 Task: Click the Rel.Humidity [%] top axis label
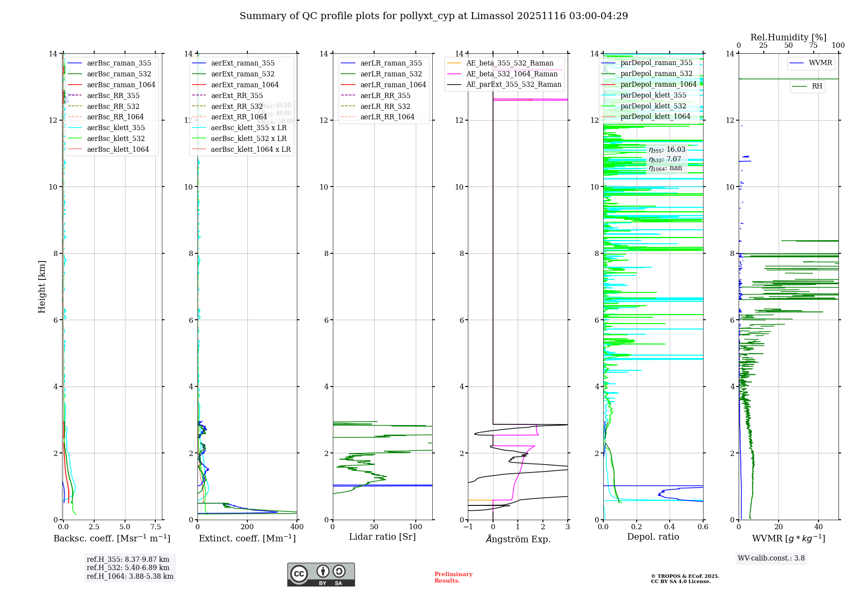[788, 37]
